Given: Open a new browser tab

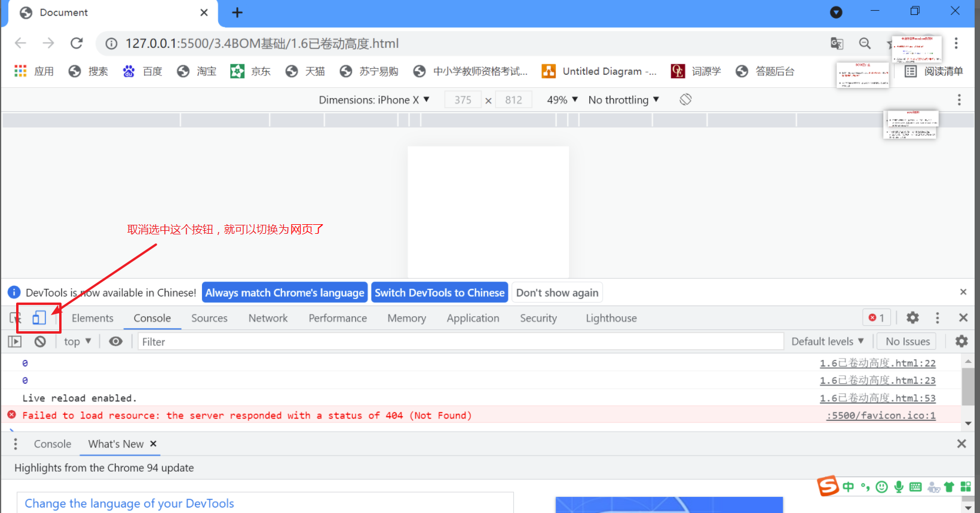Looking at the screenshot, I should point(237,13).
